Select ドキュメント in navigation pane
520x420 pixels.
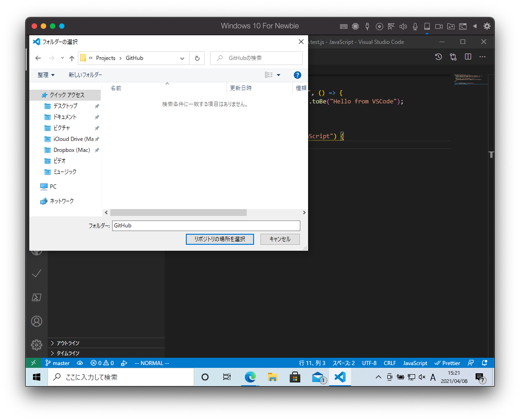(x=65, y=117)
